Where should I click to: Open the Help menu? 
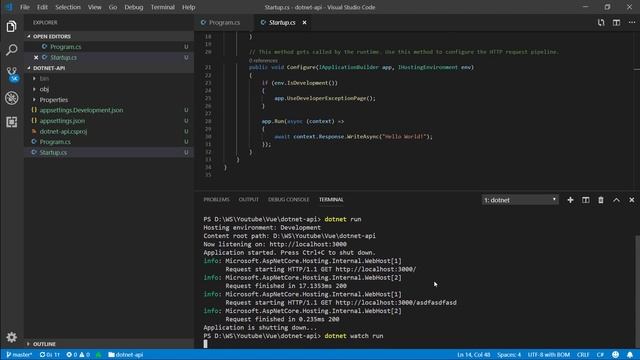click(x=188, y=7)
